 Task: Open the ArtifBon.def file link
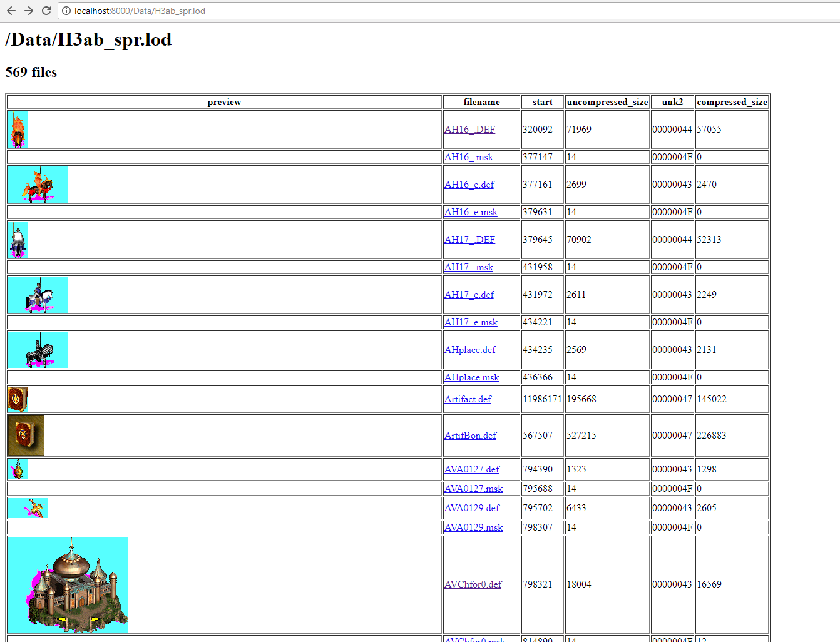[x=470, y=436]
